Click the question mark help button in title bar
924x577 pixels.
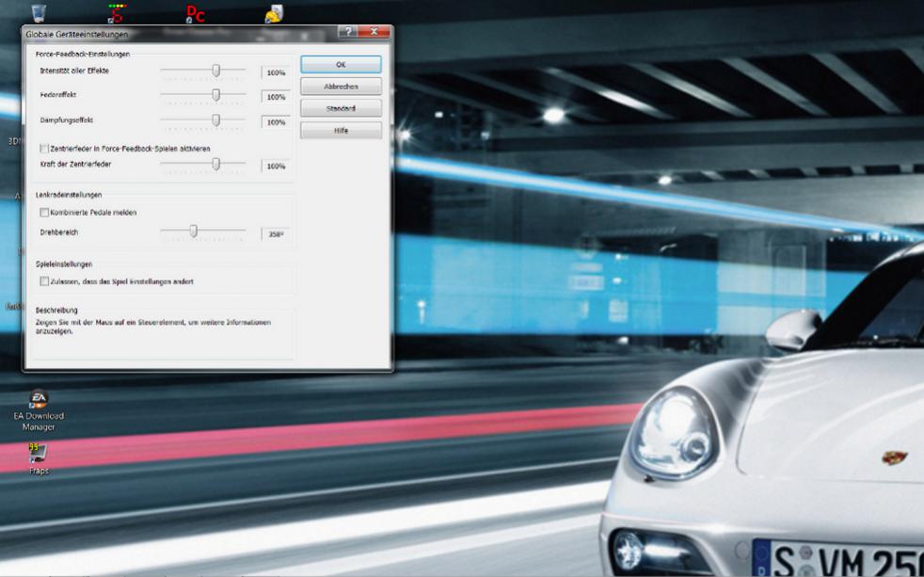tap(347, 32)
